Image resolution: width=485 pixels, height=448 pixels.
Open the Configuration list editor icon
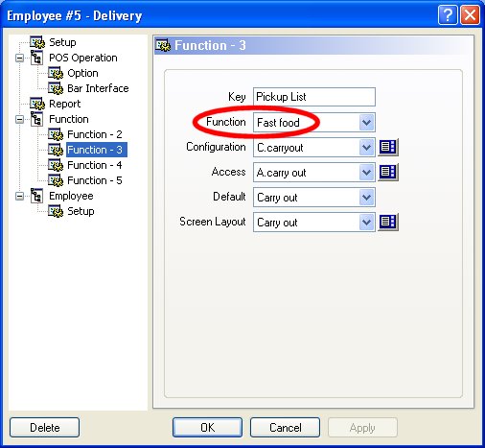point(388,148)
